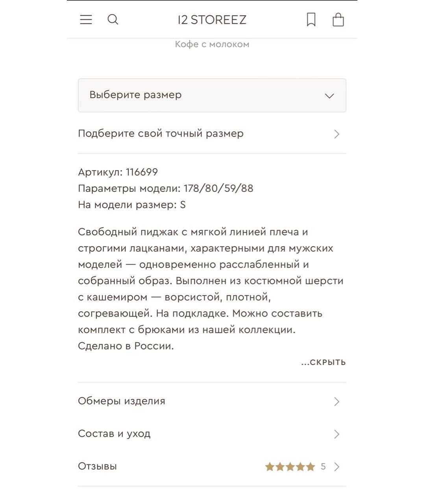Open the 'Выберите размер' size dropdown
This screenshot has width=425, height=504.
(212, 95)
